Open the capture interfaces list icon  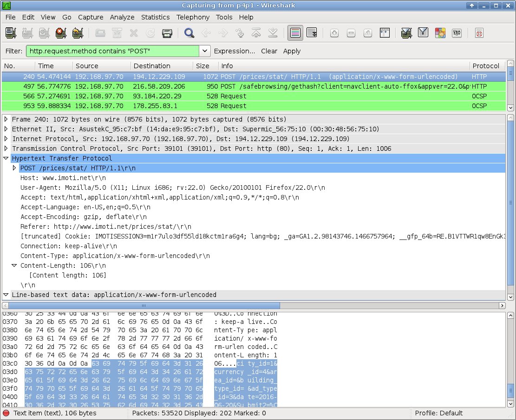point(11,33)
